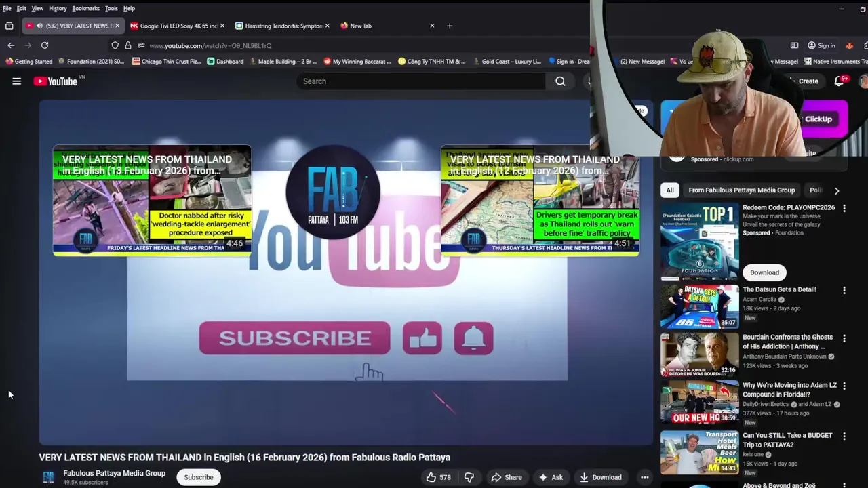
Task: Like the video with 578 likes
Action: click(x=438, y=477)
